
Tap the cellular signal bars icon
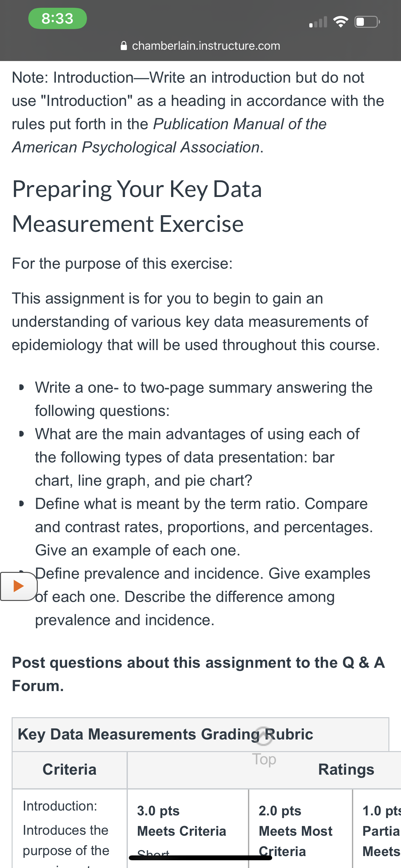click(318, 22)
